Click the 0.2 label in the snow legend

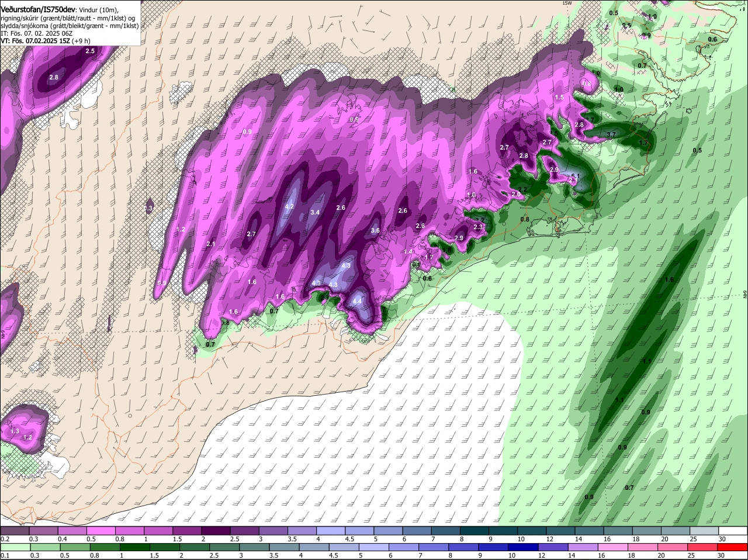5,539
